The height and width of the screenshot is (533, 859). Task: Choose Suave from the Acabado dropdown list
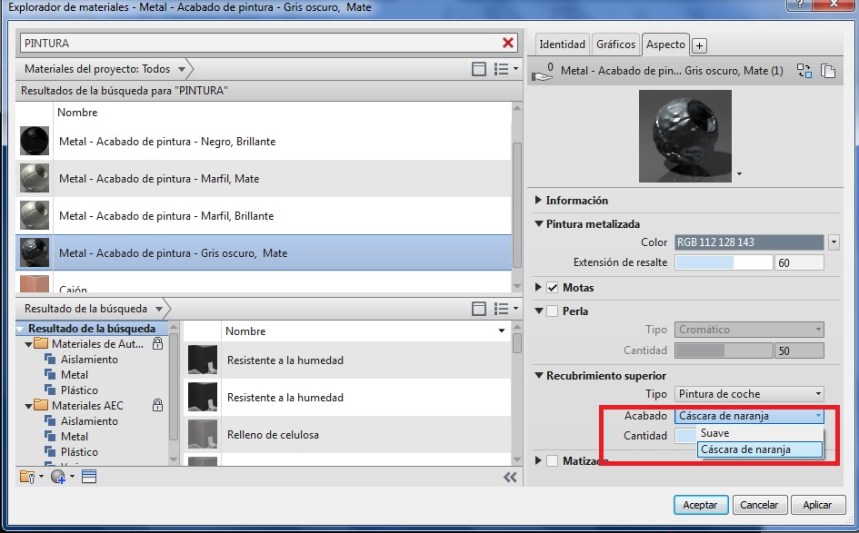click(x=715, y=433)
